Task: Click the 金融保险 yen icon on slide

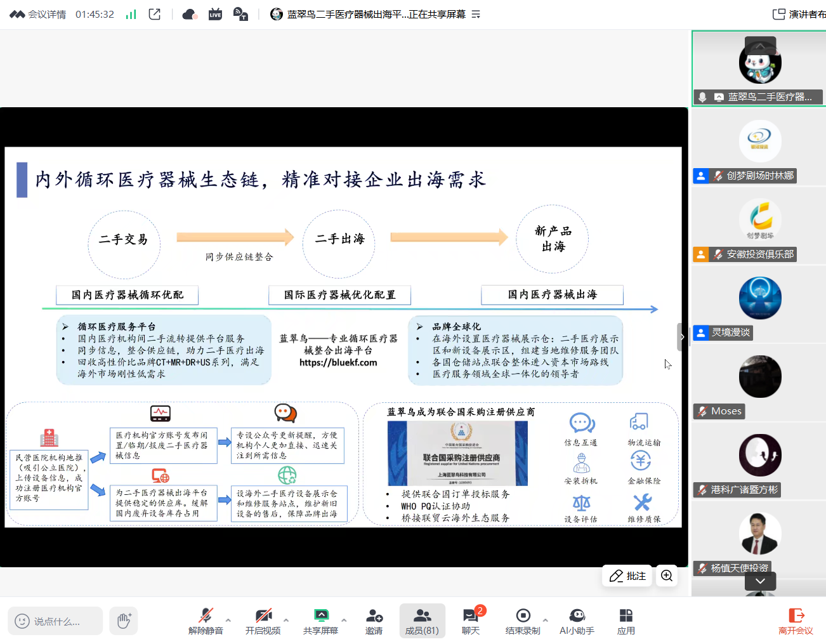Action: (641, 461)
